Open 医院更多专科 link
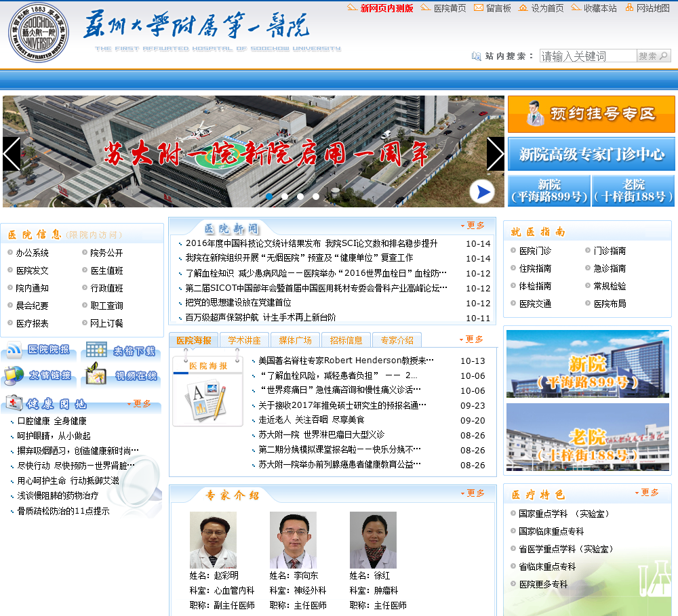 [542, 584]
